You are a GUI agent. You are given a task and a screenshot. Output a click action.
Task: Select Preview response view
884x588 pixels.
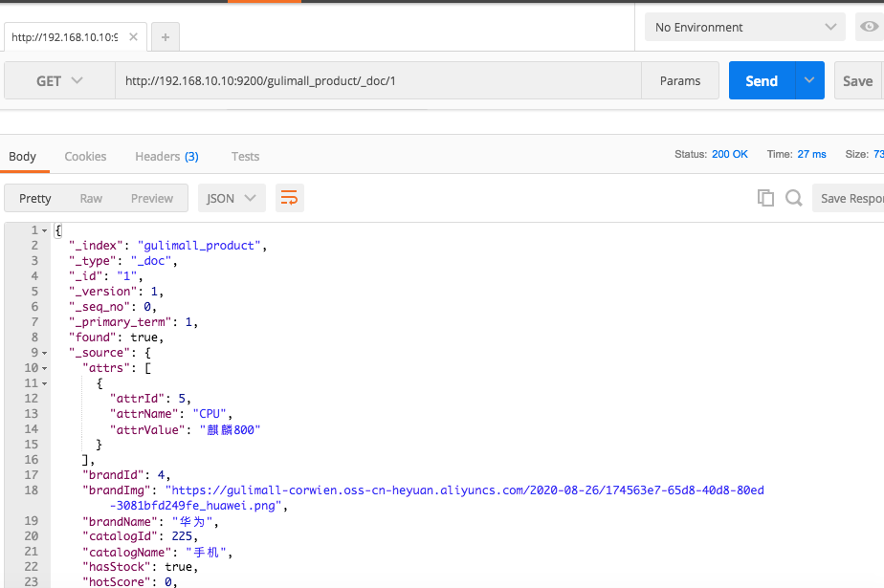[x=152, y=198]
